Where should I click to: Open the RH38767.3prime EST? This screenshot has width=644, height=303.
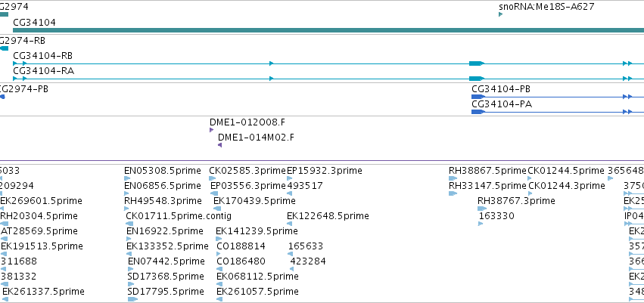tap(516, 201)
